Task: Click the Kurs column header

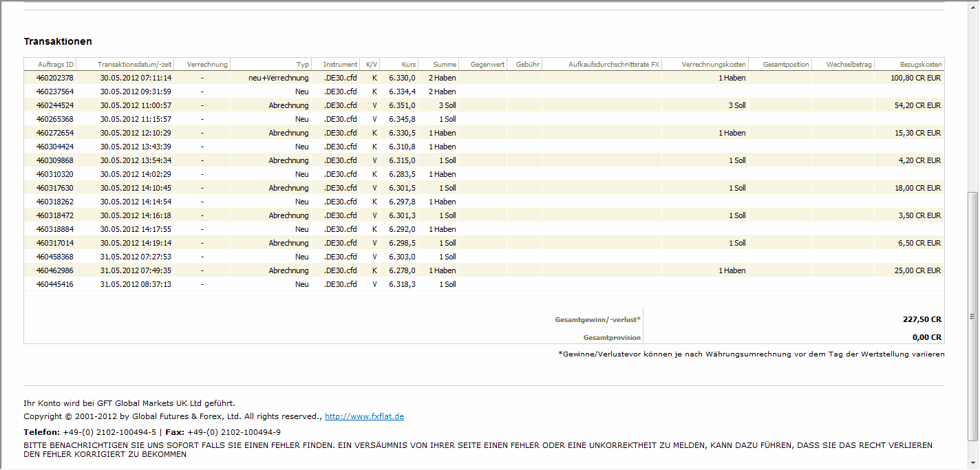Action: pos(409,64)
